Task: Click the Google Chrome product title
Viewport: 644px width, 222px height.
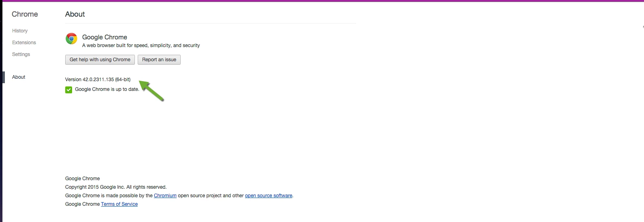Action: pyautogui.click(x=104, y=37)
